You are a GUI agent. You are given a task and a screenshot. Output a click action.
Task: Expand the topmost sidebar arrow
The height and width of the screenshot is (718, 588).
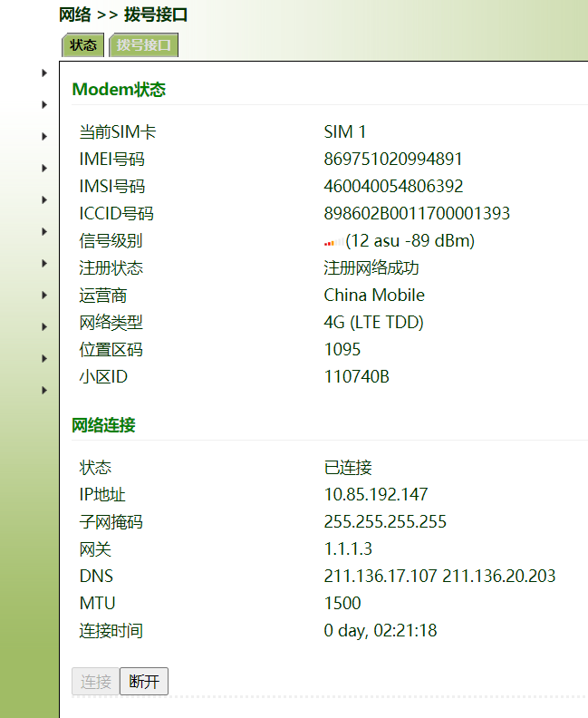(44, 73)
